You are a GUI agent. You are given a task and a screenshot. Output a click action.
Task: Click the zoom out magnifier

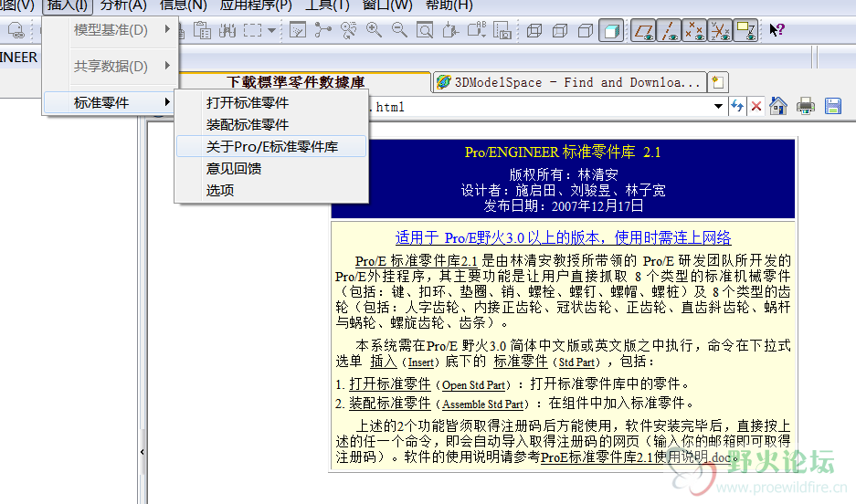coord(399,30)
